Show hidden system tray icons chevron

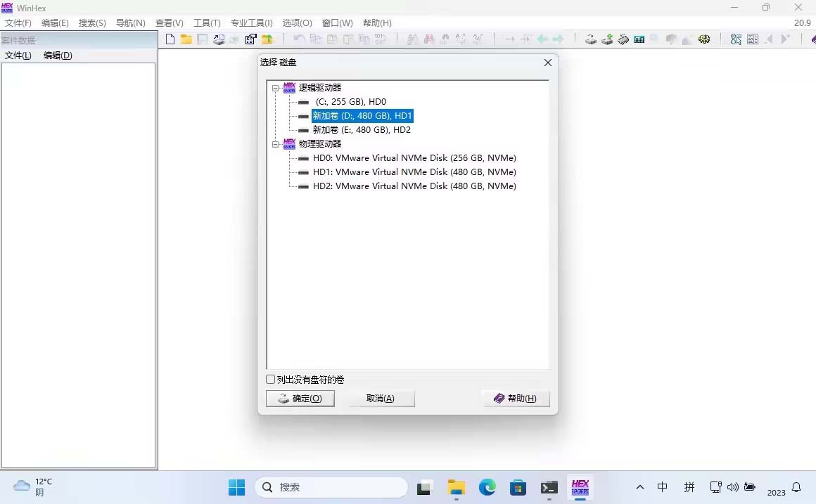[x=640, y=487]
